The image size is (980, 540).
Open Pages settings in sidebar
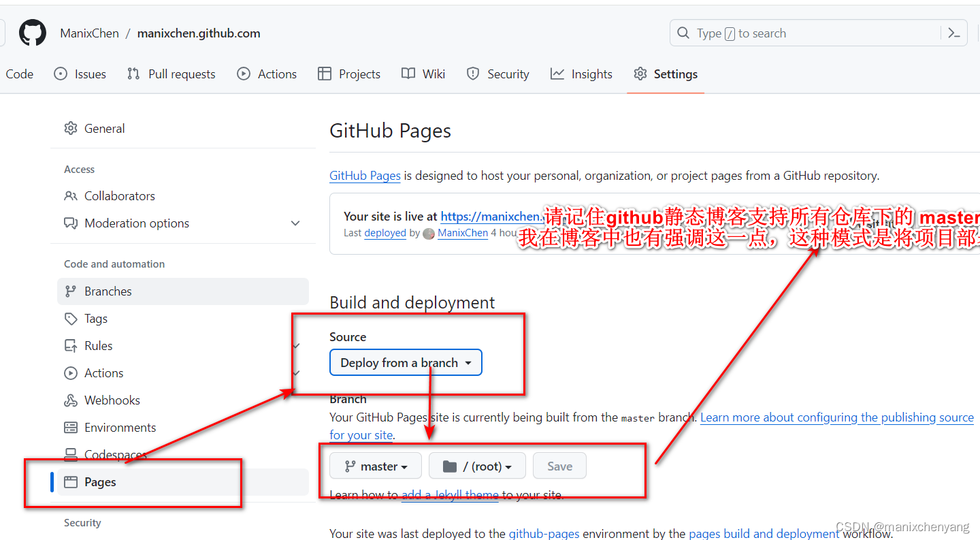pos(183,482)
